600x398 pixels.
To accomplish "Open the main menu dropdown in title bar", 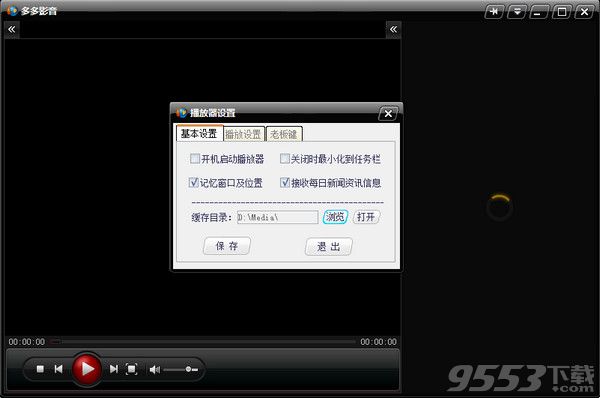I will (x=517, y=12).
